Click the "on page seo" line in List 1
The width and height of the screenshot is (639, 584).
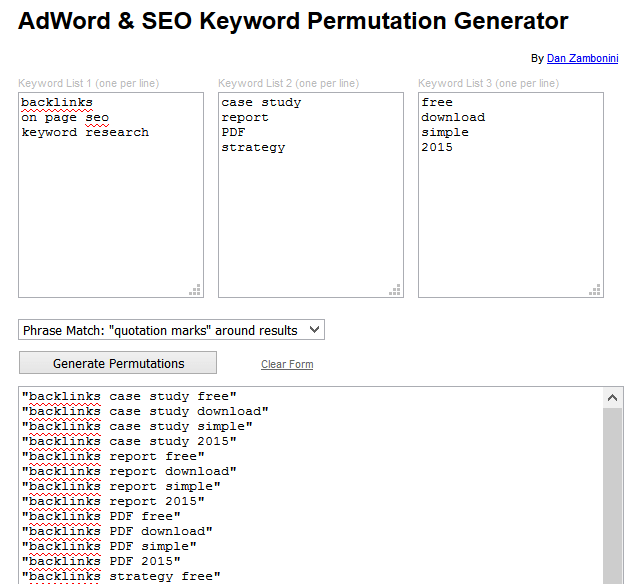pyautogui.click(x=65, y=117)
